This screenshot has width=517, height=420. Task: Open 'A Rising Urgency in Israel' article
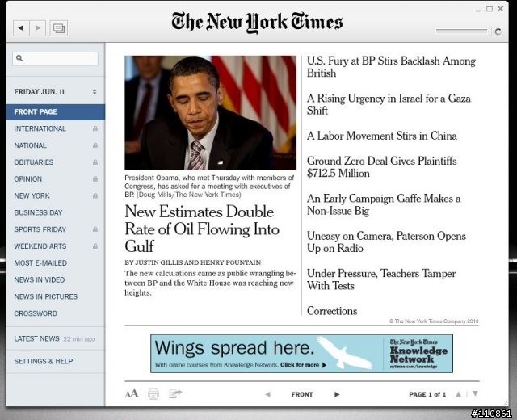pyautogui.click(x=389, y=104)
